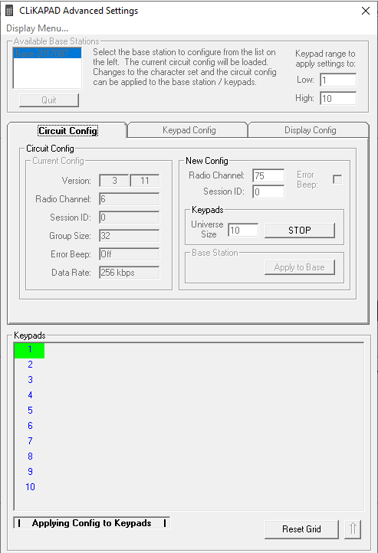Click the Reset Grid button
Image resolution: width=378 pixels, height=553 pixels.
click(x=301, y=529)
